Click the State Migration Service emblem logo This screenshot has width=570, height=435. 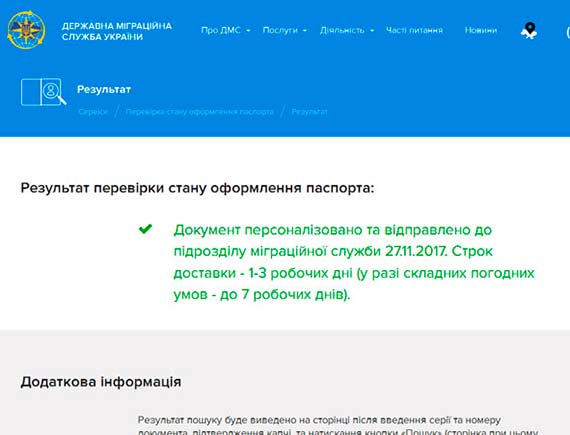coord(26,30)
